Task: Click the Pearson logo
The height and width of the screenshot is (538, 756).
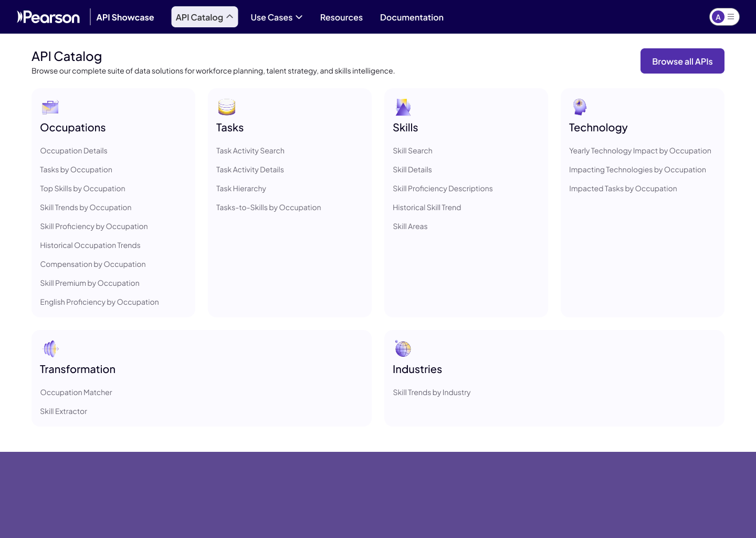Action: tap(48, 17)
